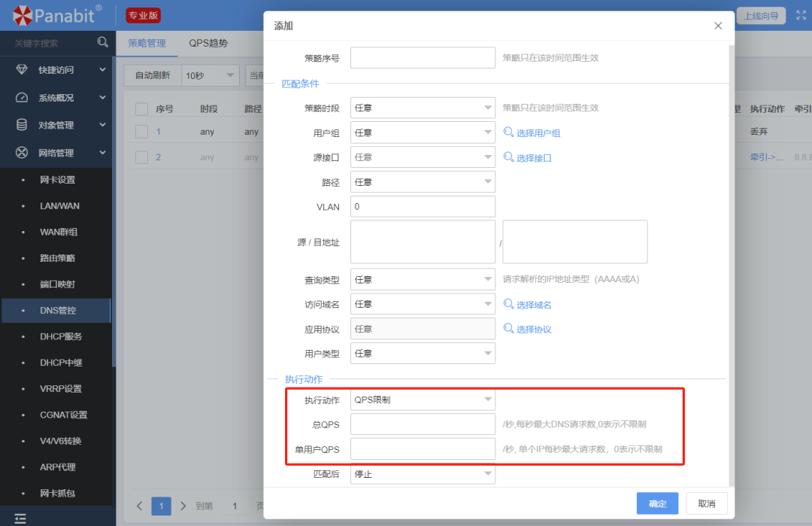Click the 网络管理 icon in sidebar
Screen dimensions: 812x526
(x=22, y=153)
